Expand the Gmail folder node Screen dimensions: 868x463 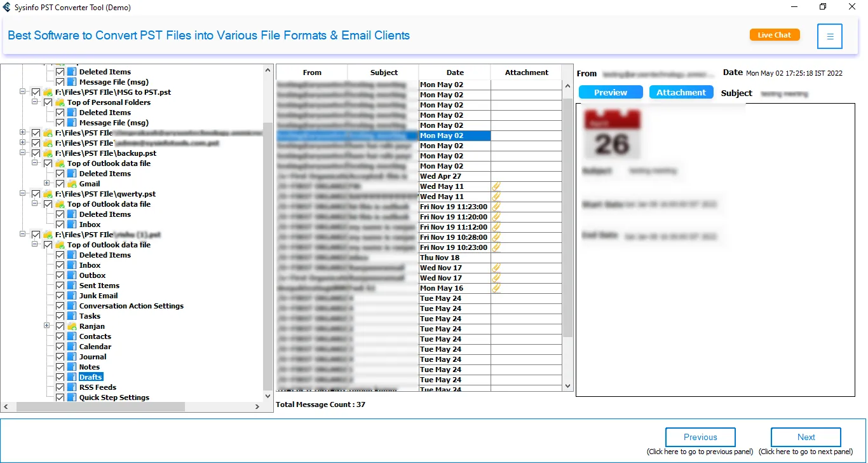47,184
